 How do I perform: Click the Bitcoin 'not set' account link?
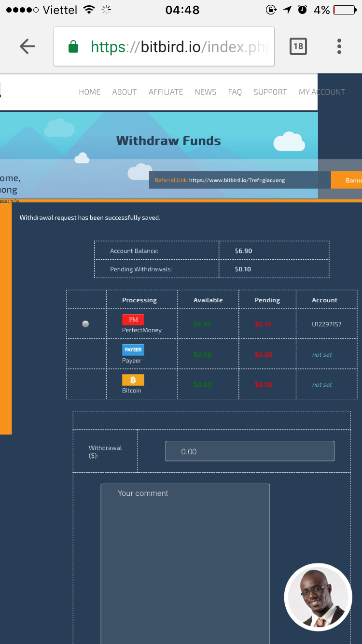point(322,385)
